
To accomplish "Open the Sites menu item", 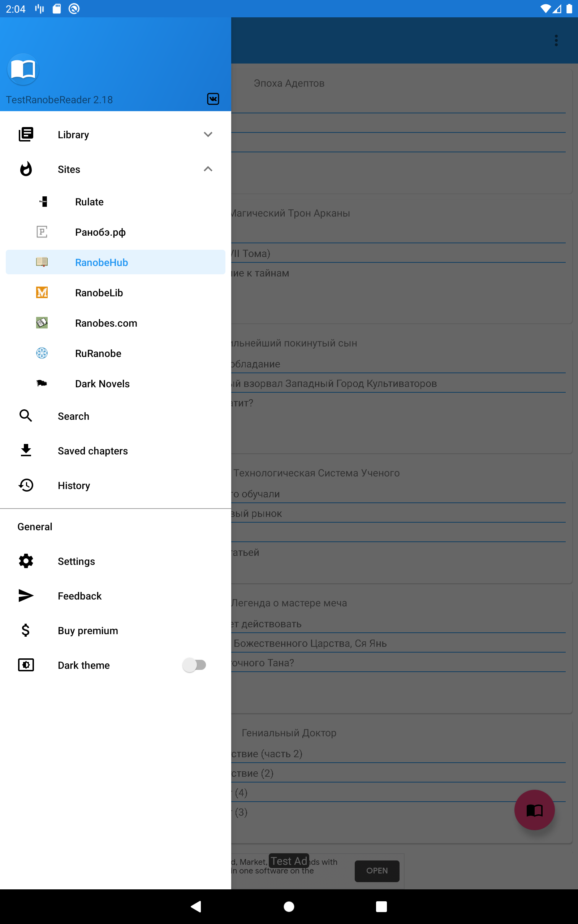I will (x=116, y=169).
